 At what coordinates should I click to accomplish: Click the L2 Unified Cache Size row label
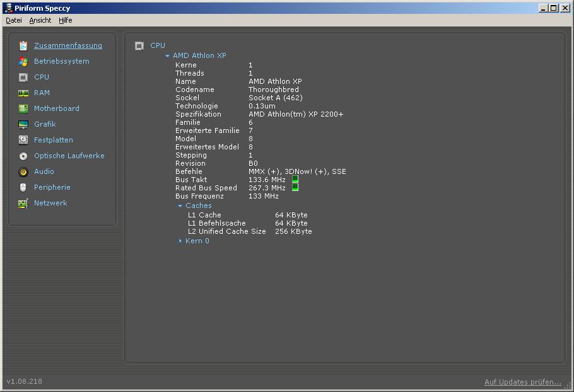(226, 231)
